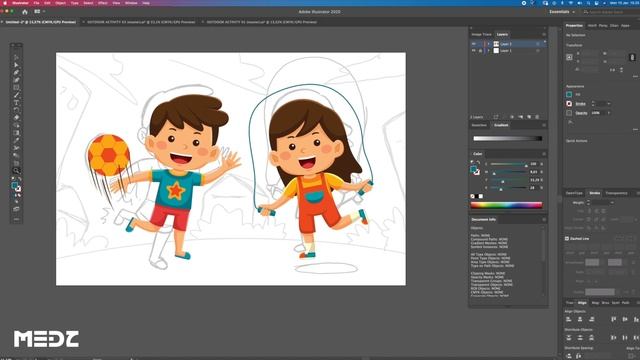Open the Essentials workspace dropdown
Screen dimensions: 640x360
[562, 12]
